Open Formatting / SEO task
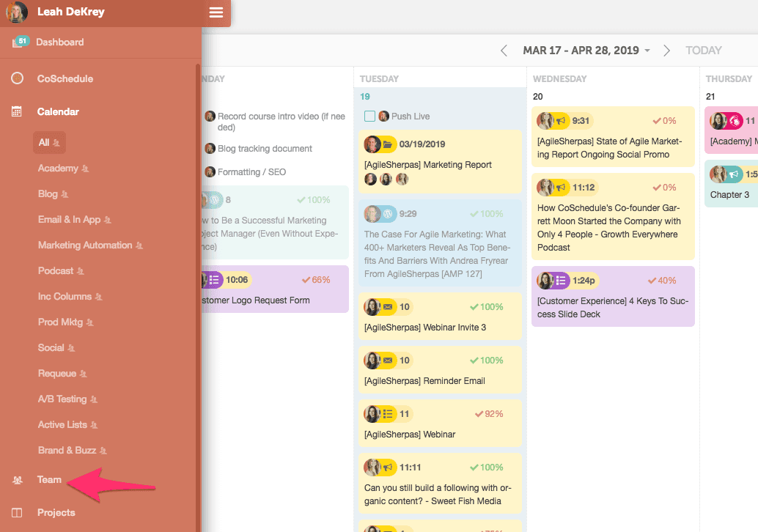This screenshot has height=532, width=758. pos(251,172)
